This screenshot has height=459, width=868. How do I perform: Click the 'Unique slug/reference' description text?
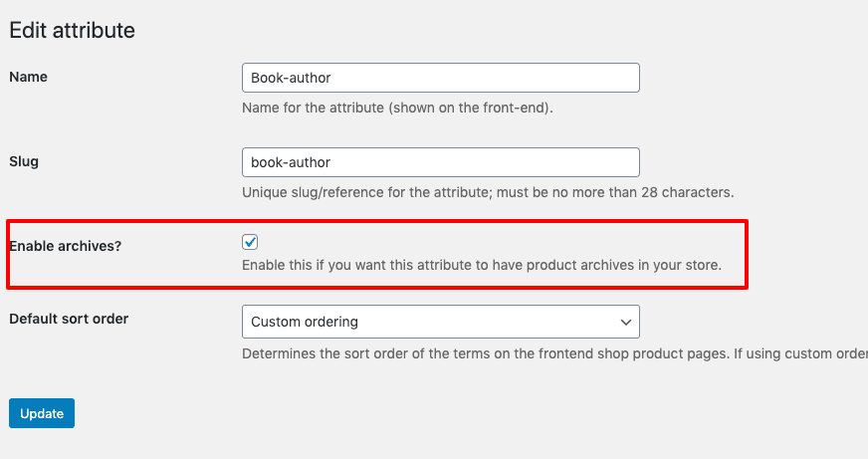488,192
